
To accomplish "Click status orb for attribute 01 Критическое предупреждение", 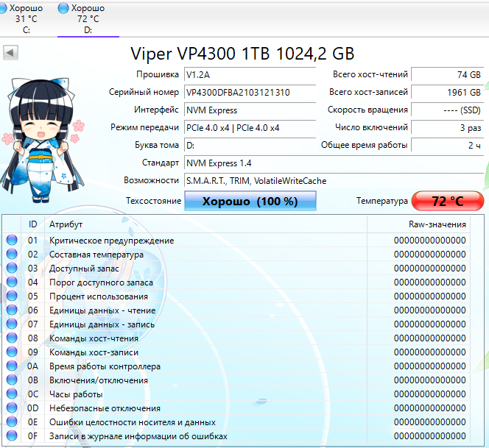I will click(12, 241).
